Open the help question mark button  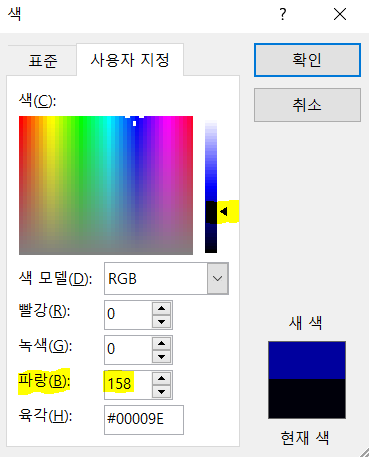click(283, 14)
